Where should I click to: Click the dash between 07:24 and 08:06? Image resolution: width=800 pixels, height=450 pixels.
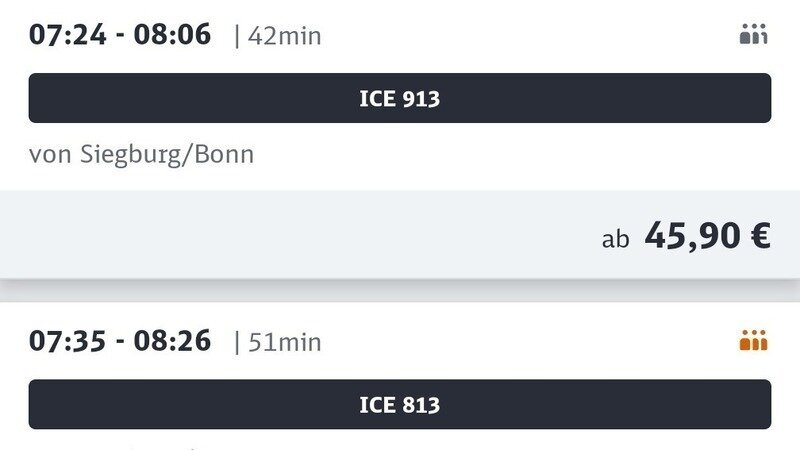click(x=119, y=36)
